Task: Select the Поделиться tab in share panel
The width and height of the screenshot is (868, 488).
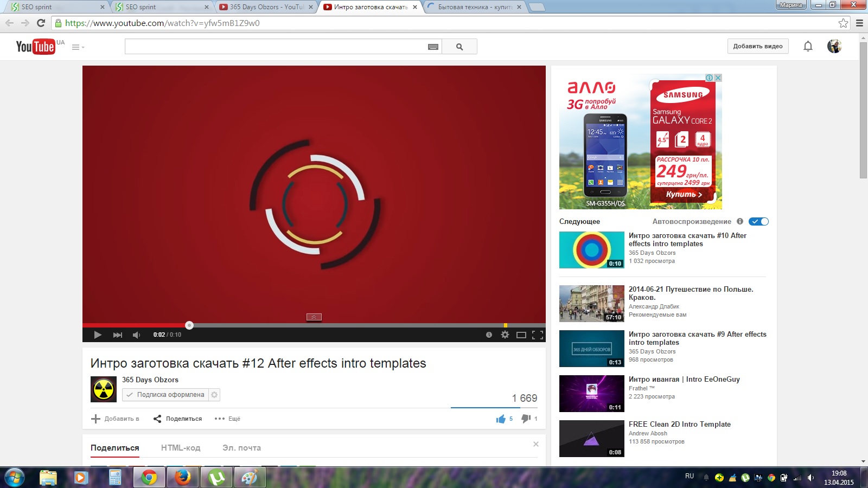Action: (115, 448)
